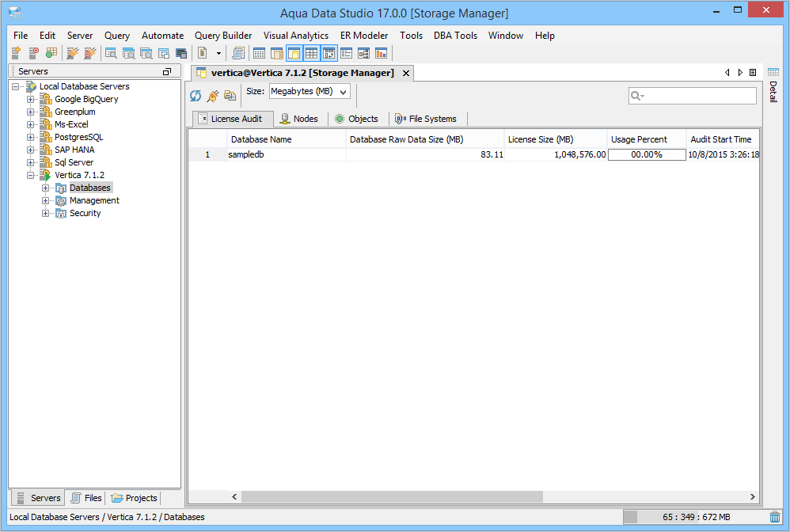Click the disconnect plug icon with red mark
This screenshot has width=790, height=532.
tap(89, 53)
